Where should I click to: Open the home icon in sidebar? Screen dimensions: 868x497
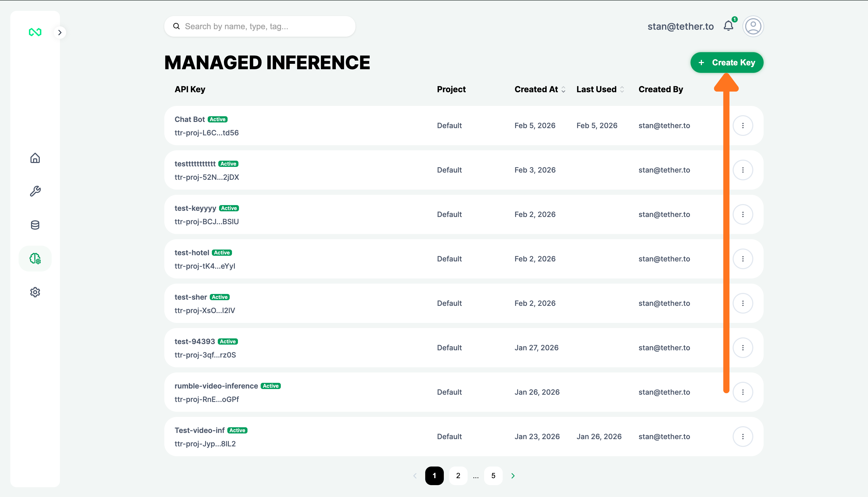pos(35,158)
